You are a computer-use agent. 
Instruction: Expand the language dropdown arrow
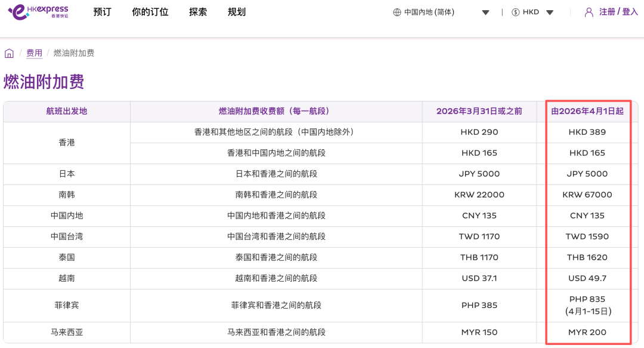(x=485, y=13)
